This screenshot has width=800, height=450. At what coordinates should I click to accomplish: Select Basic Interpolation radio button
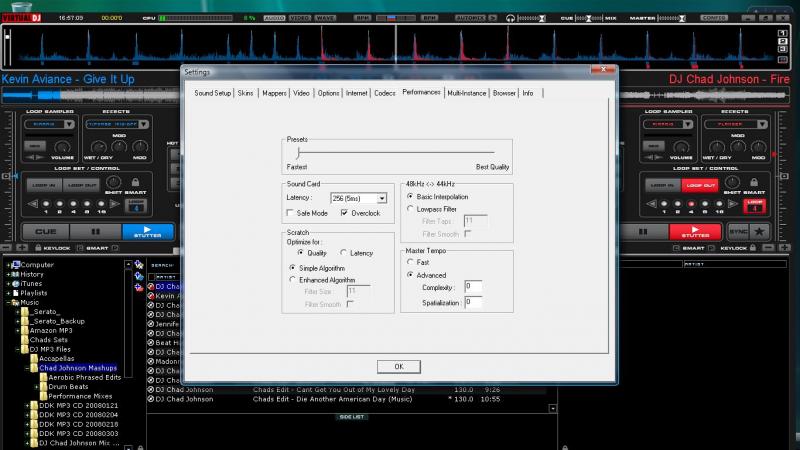tap(410, 196)
